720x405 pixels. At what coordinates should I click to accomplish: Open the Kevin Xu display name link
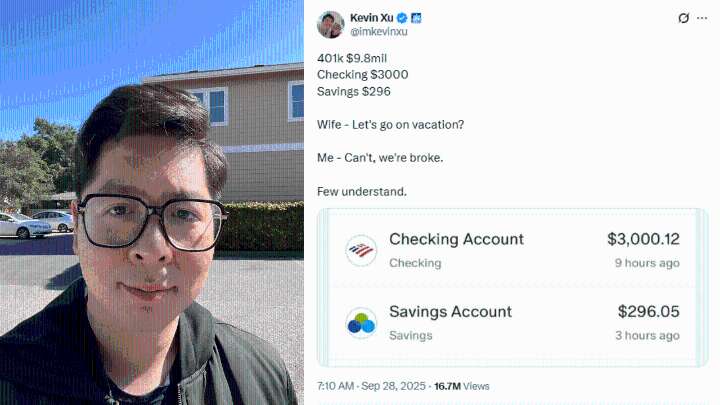click(371, 18)
